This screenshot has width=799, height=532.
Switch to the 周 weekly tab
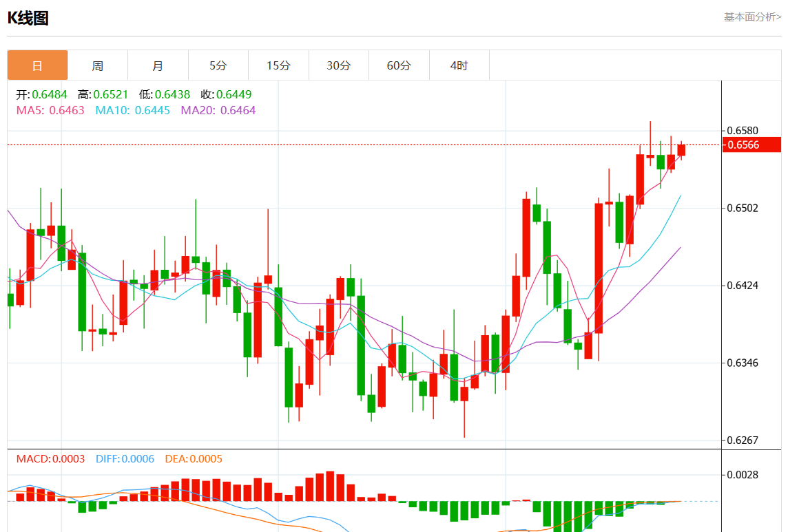[x=97, y=65]
